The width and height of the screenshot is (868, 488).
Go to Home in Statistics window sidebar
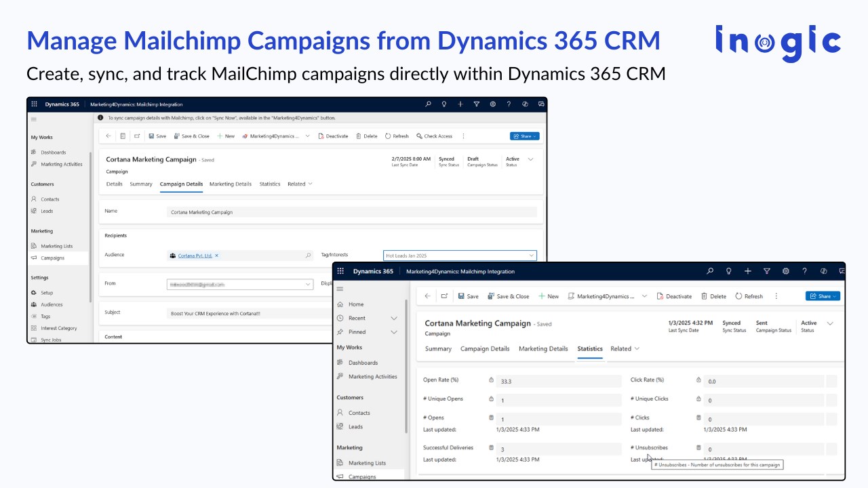click(x=356, y=304)
